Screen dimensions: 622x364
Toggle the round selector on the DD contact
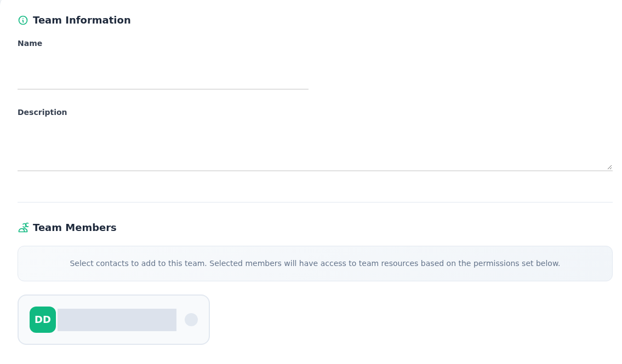pos(191,320)
